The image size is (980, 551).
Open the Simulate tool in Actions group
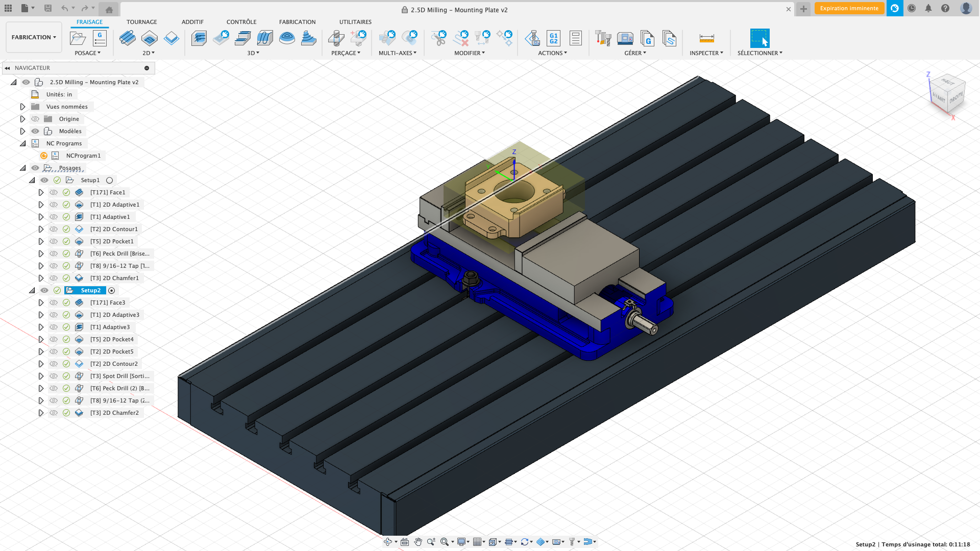533,38
